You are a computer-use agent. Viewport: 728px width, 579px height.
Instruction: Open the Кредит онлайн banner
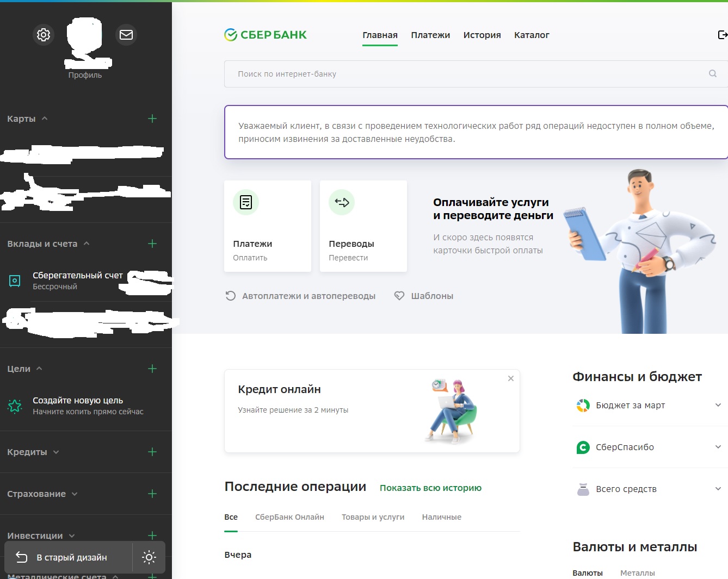(x=372, y=411)
